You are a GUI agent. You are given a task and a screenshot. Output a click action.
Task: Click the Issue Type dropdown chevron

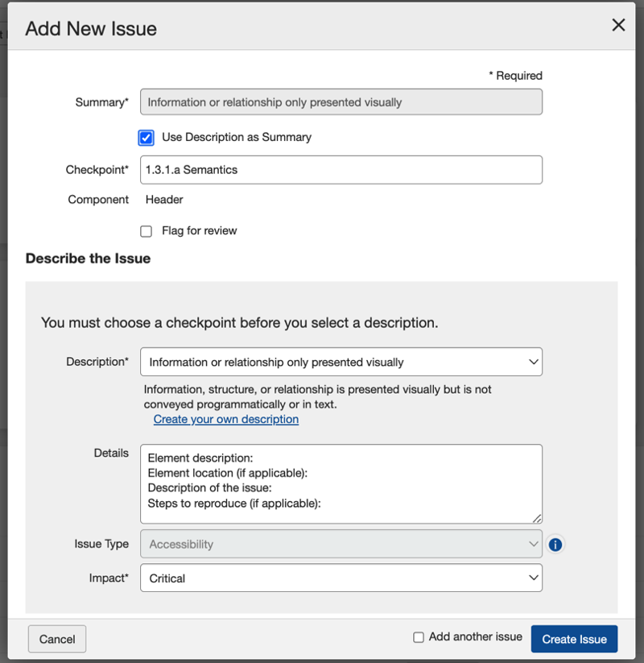point(533,544)
